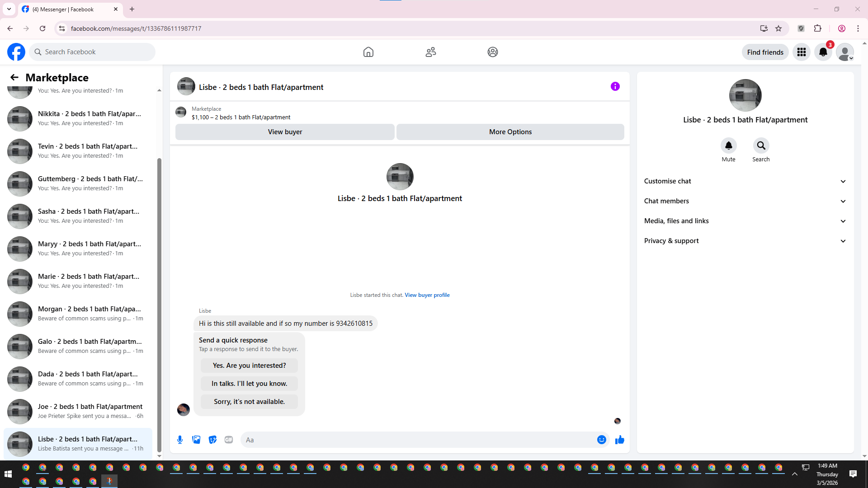The width and height of the screenshot is (868, 488).
Task: Send a thumbs-up like
Action: tap(620, 440)
